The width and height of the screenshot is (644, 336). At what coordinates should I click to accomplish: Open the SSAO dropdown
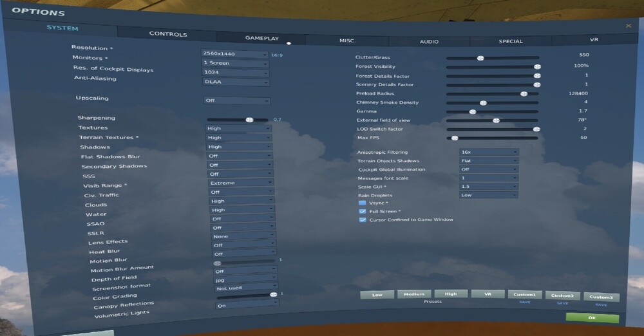pyautogui.click(x=243, y=218)
